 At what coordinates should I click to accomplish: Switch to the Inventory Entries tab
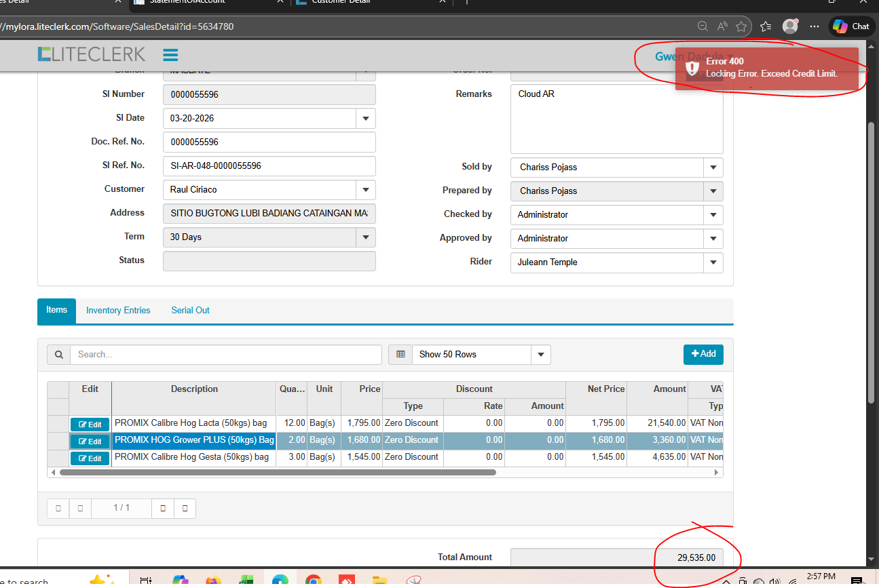tap(118, 311)
